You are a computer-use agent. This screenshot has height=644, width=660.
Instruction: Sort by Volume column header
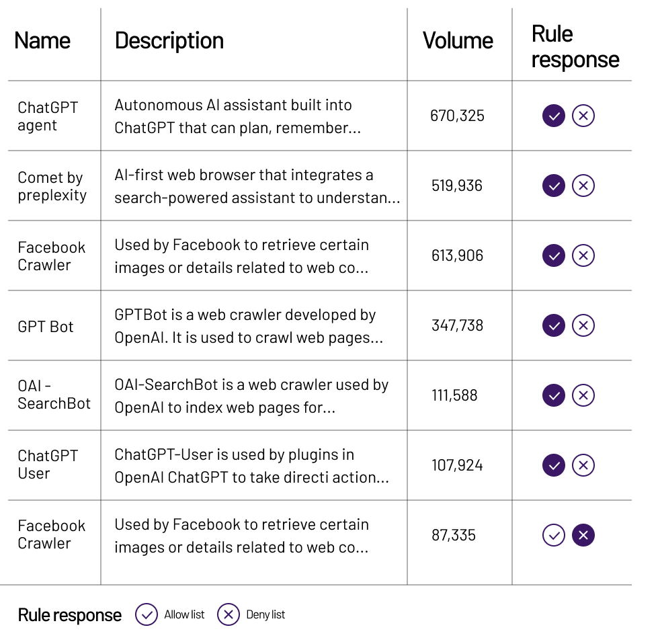pos(458,40)
